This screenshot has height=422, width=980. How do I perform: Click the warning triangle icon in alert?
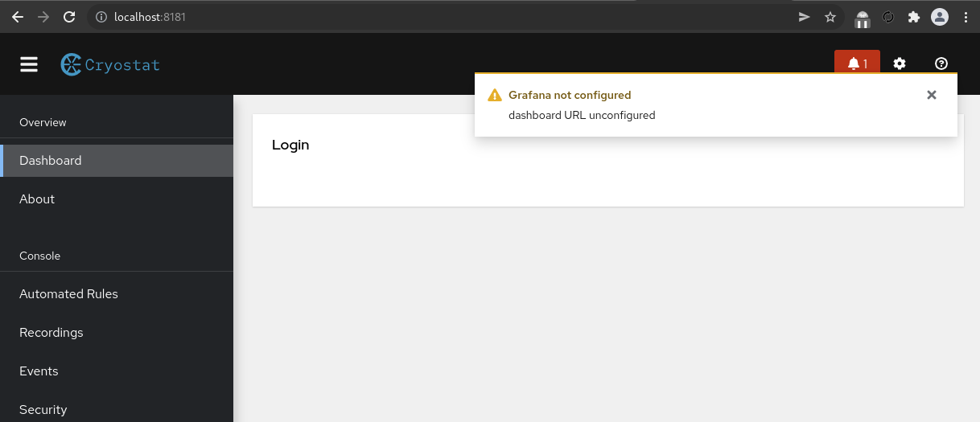click(495, 95)
